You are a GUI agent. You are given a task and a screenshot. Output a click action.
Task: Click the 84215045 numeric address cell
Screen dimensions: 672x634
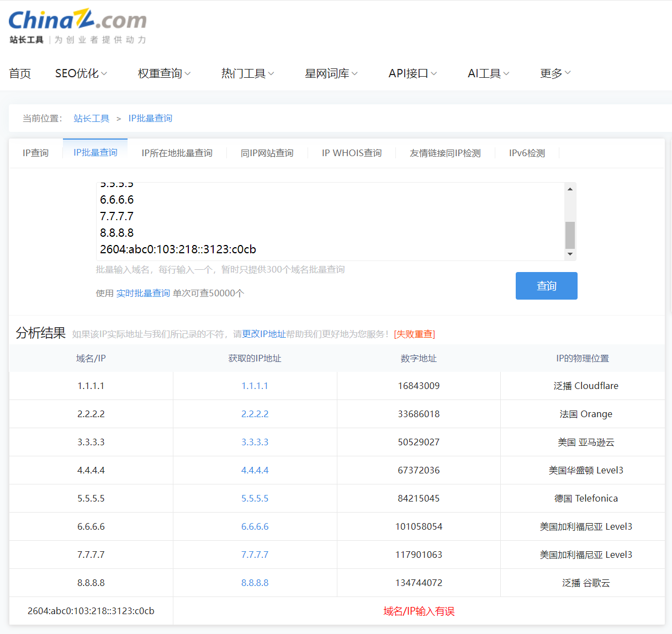coord(419,498)
